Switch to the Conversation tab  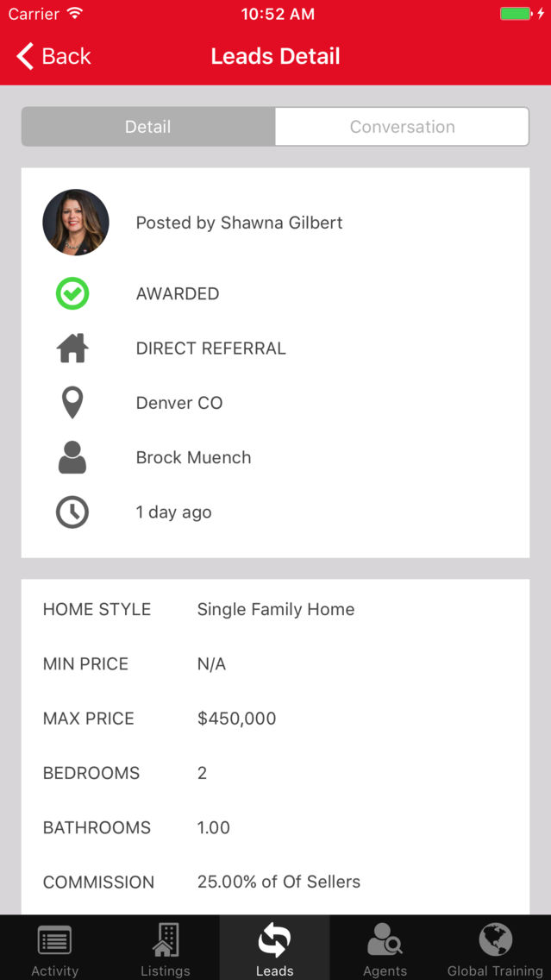click(x=402, y=126)
